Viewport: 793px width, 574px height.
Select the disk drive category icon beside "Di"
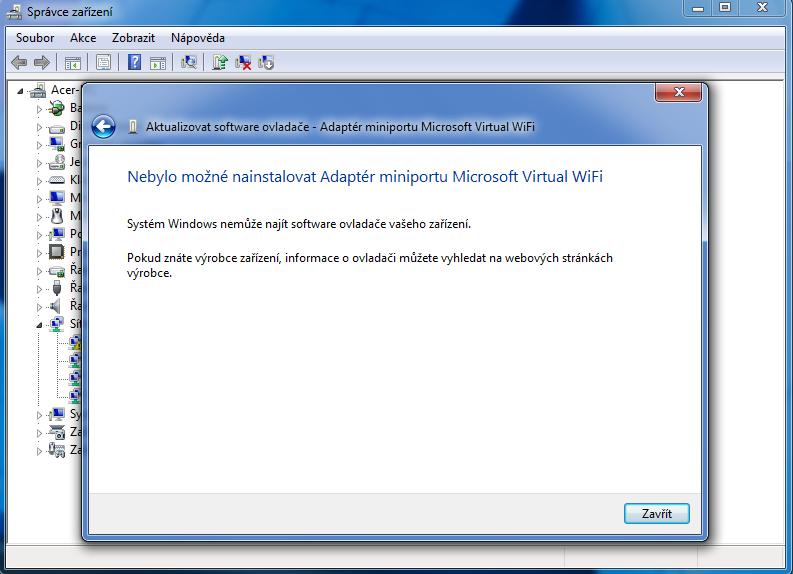tap(57, 127)
